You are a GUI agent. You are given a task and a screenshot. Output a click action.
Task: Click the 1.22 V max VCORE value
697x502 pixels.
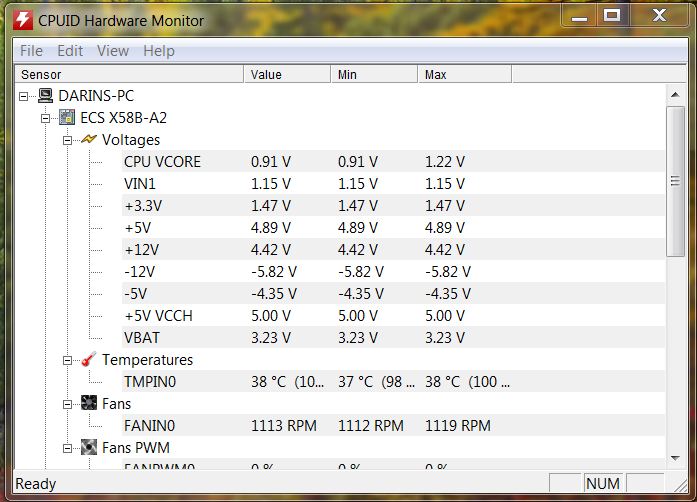pyautogui.click(x=445, y=161)
